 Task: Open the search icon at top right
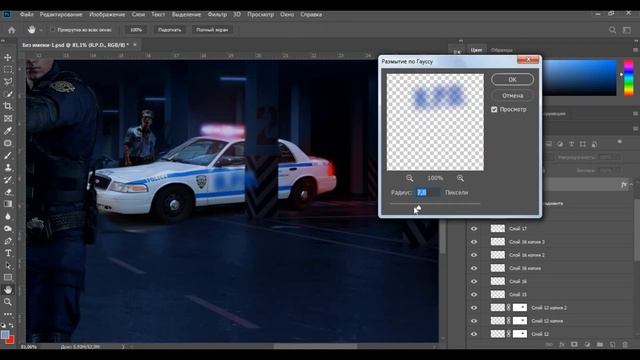click(612, 30)
